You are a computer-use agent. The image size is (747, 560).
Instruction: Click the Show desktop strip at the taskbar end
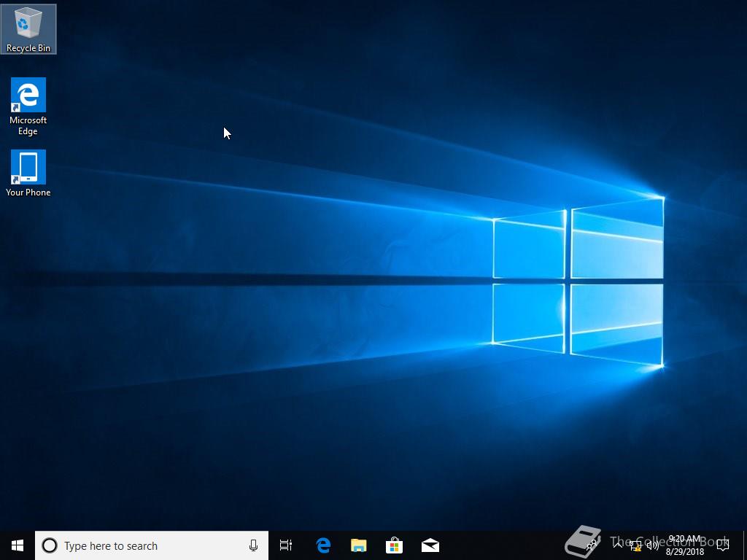(x=745, y=545)
